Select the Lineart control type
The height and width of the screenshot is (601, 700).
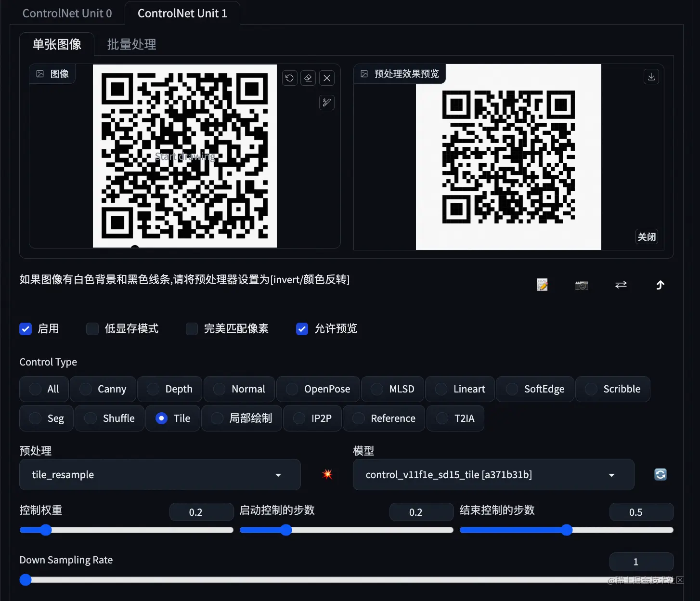pos(460,389)
